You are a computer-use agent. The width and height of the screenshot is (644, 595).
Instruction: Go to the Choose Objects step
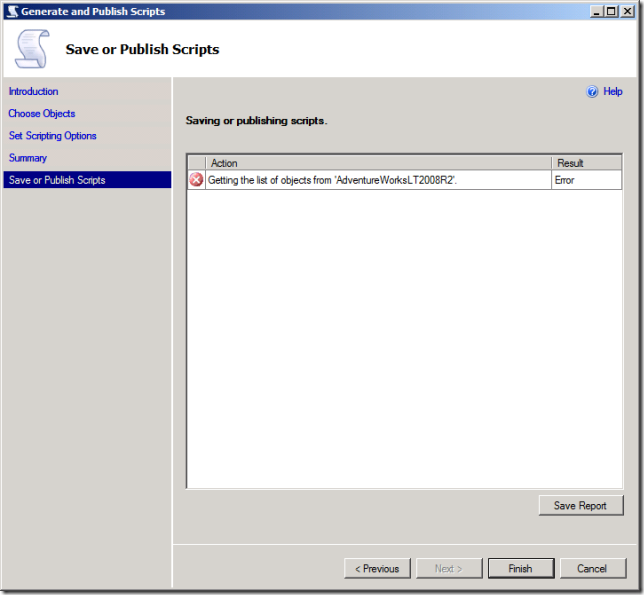pos(42,114)
